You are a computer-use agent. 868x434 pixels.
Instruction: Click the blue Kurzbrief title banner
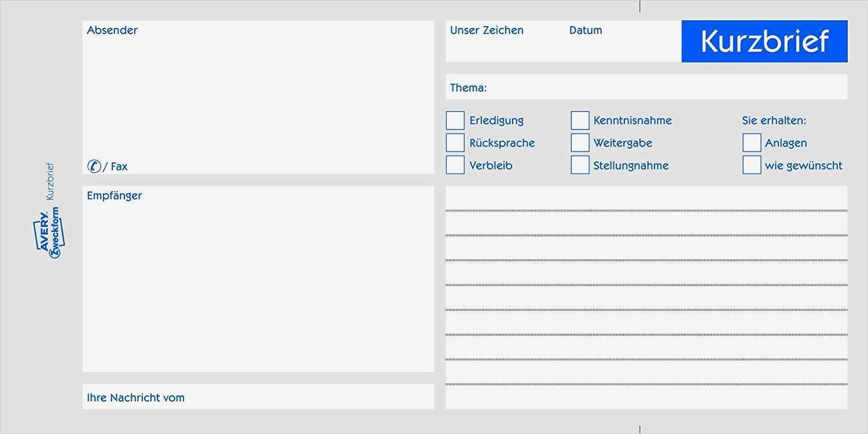point(764,41)
